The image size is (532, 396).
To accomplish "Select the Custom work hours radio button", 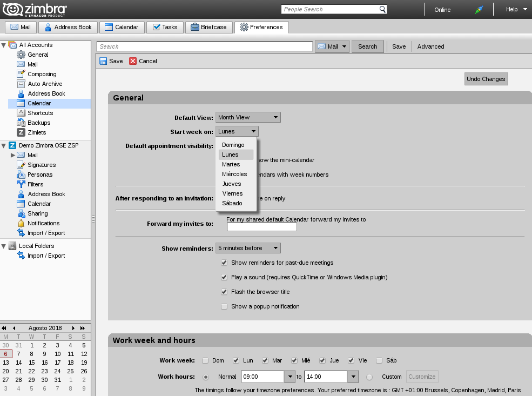I will pos(369,377).
